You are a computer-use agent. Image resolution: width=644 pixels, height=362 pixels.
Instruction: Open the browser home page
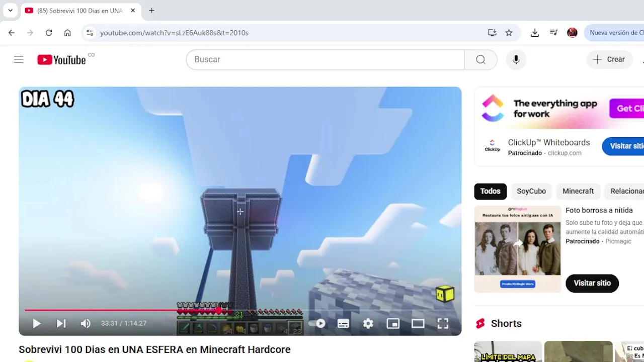[x=67, y=33]
